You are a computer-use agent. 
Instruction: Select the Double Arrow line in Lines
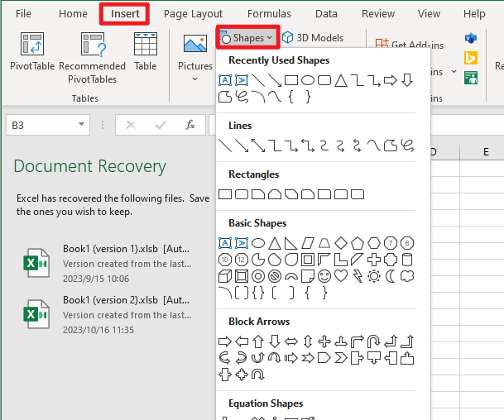[258, 146]
